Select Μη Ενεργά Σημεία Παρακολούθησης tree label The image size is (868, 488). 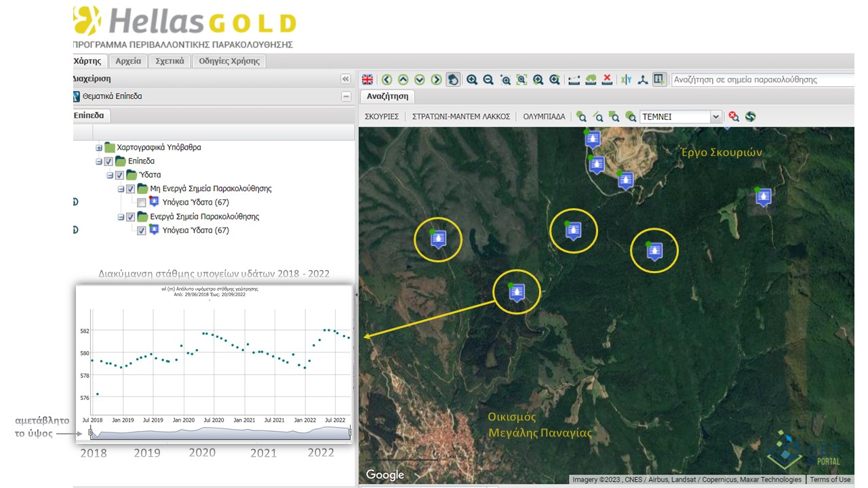pyautogui.click(x=211, y=189)
